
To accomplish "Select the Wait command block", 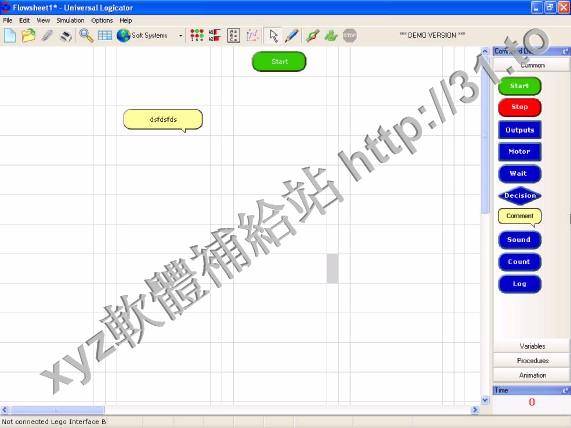I will tap(520, 174).
